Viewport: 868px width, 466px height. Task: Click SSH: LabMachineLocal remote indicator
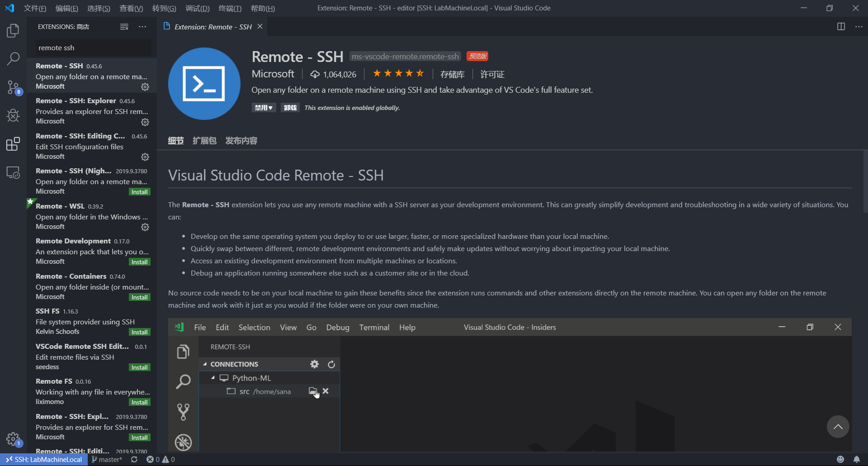pyautogui.click(x=44, y=459)
